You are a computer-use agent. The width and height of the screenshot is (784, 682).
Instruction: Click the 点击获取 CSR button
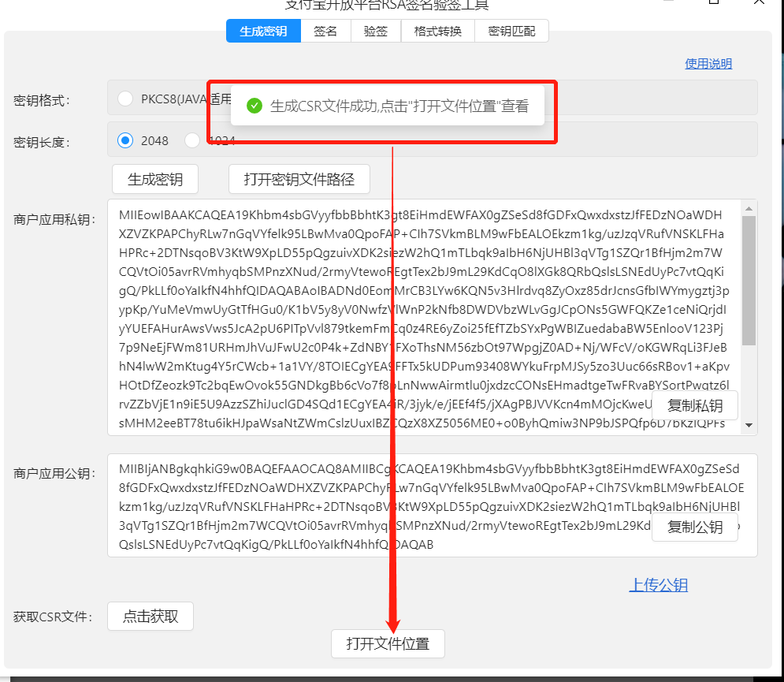click(x=150, y=616)
